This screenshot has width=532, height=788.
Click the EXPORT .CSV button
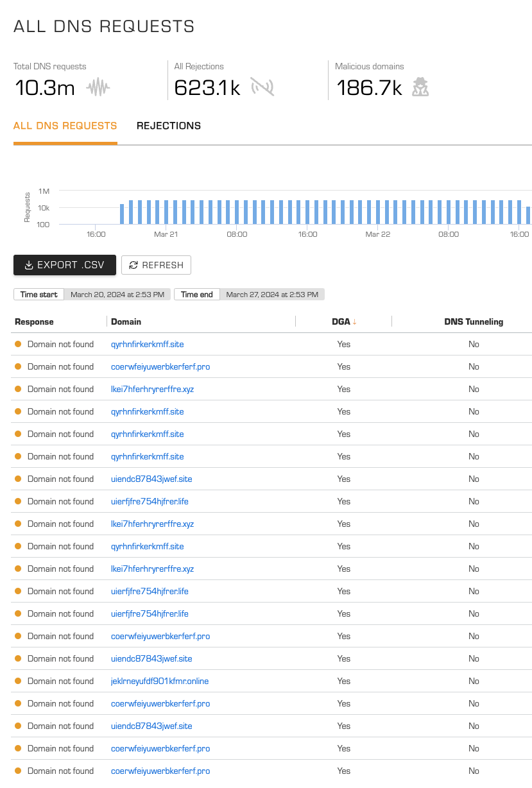(64, 265)
